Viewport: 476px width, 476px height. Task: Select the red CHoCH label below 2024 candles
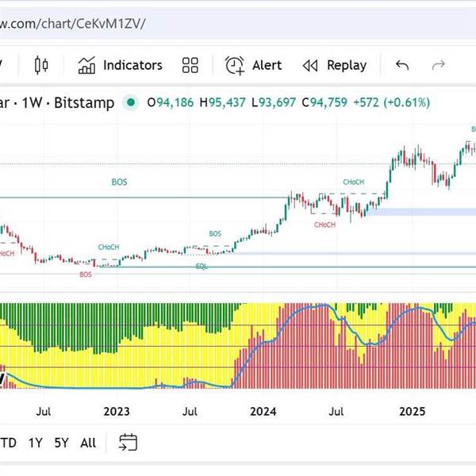(324, 225)
